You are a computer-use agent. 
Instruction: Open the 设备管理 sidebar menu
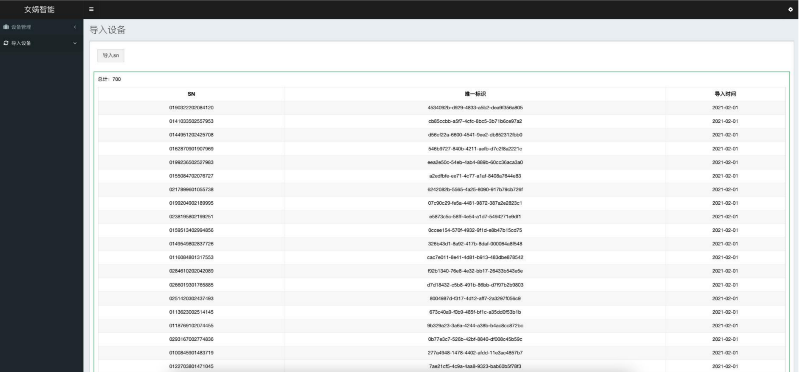tap(41, 27)
